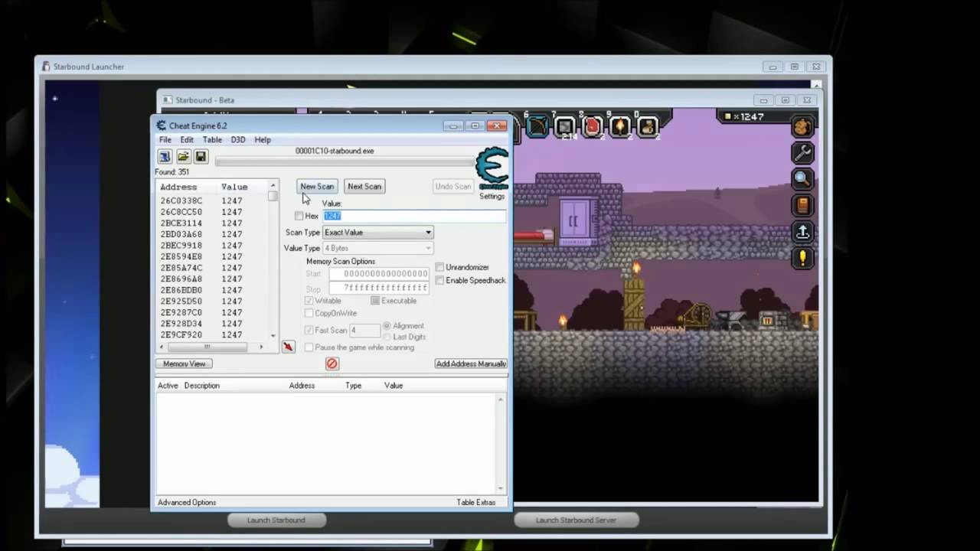Click the Description column header in address table

click(x=201, y=386)
